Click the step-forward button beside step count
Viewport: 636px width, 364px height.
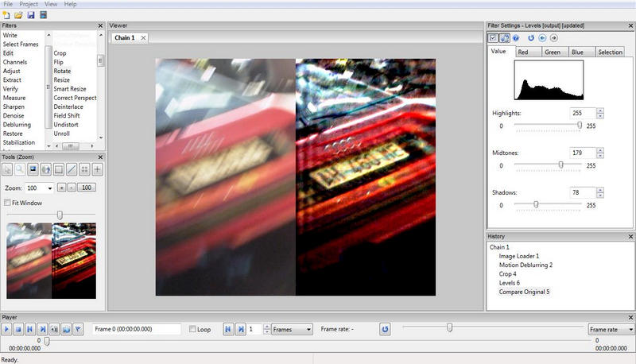pyautogui.click(x=241, y=329)
